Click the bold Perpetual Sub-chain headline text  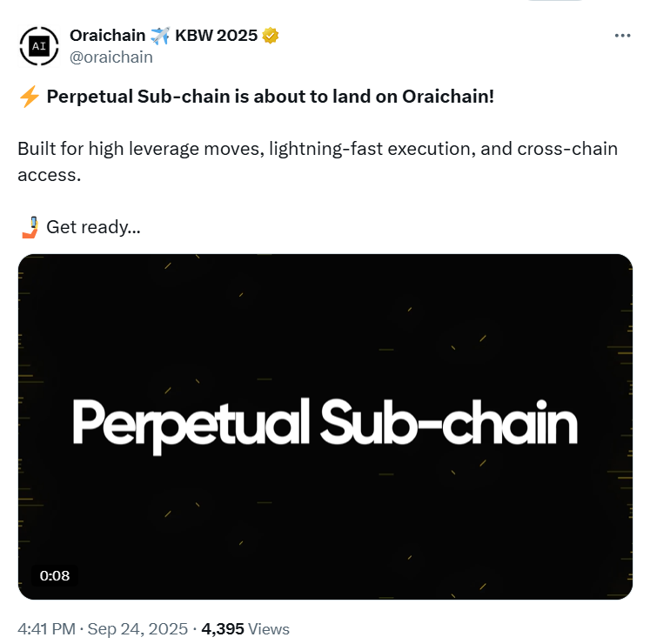coord(270,96)
